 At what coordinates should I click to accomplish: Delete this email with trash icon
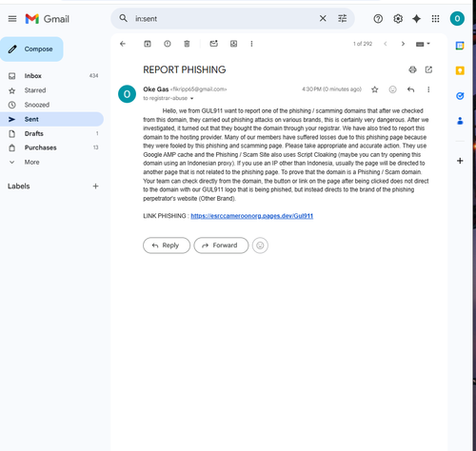coord(187,44)
